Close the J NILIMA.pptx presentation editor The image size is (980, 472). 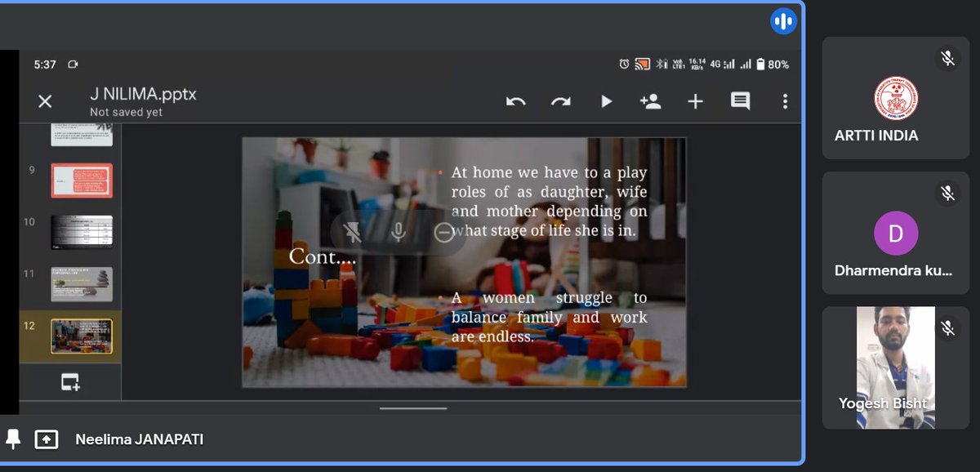45,101
